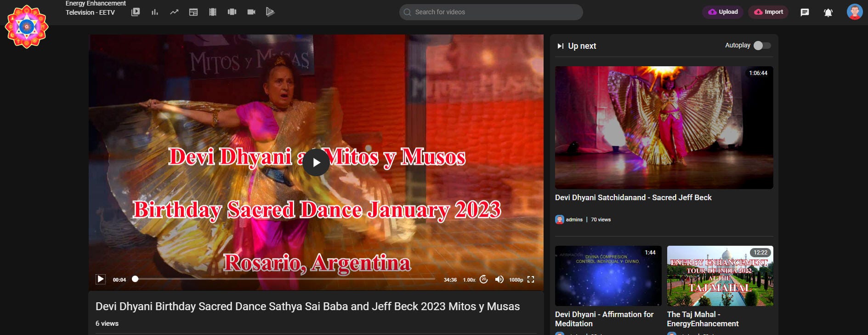The image size is (868, 335).
Task: Click the large center play button
Action: pos(316,162)
